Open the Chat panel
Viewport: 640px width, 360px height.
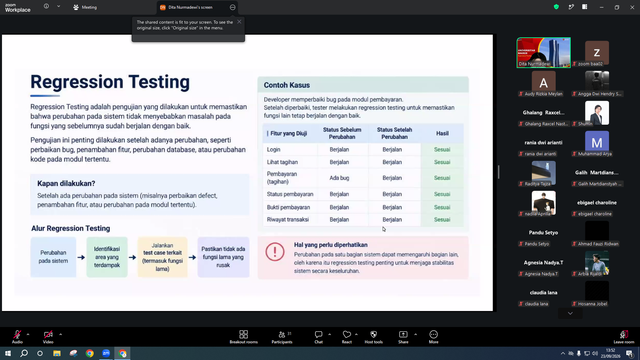[x=318, y=337]
